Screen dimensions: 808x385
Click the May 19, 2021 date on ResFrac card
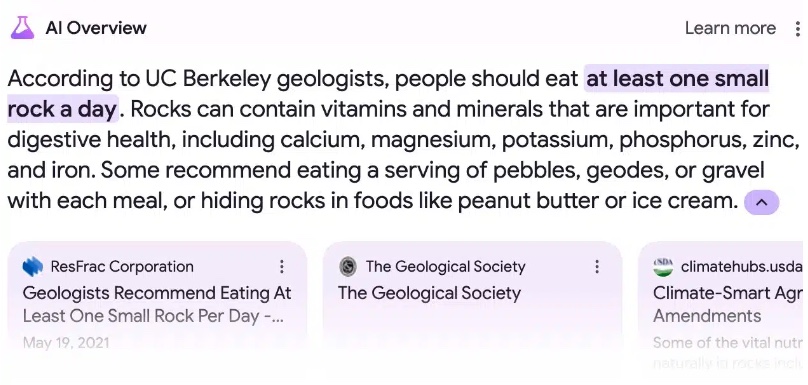pos(66,343)
